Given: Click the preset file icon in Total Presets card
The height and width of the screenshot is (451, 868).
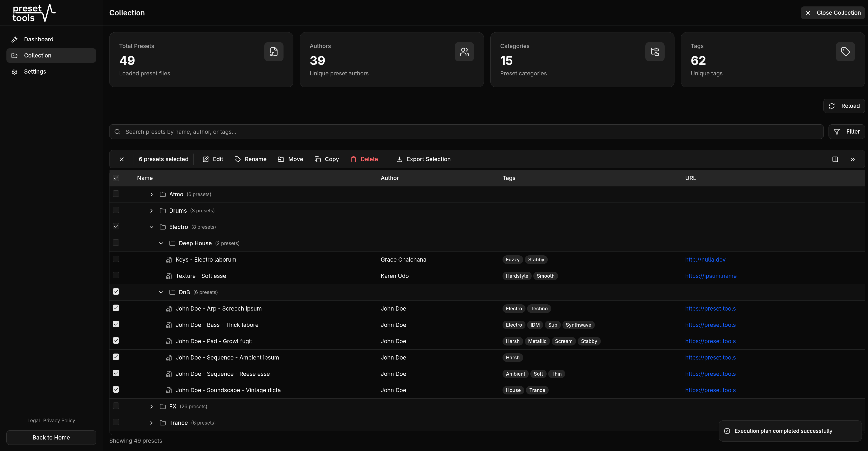Looking at the screenshot, I should click(273, 52).
